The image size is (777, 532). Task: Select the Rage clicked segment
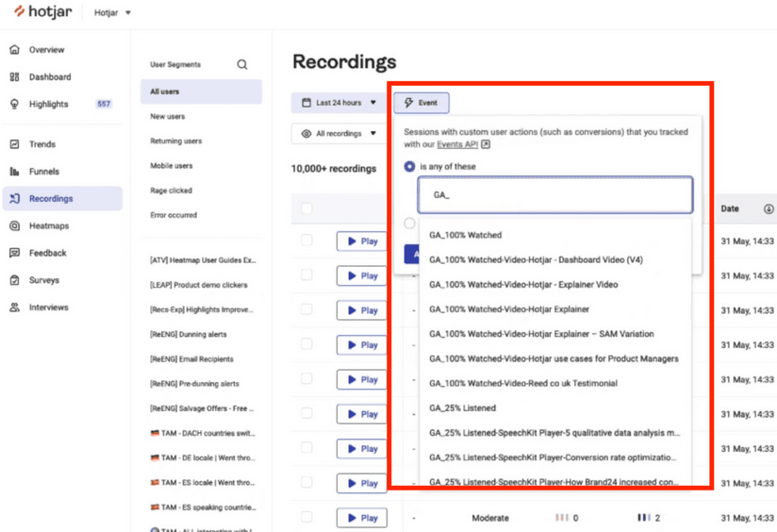click(171, 191)
